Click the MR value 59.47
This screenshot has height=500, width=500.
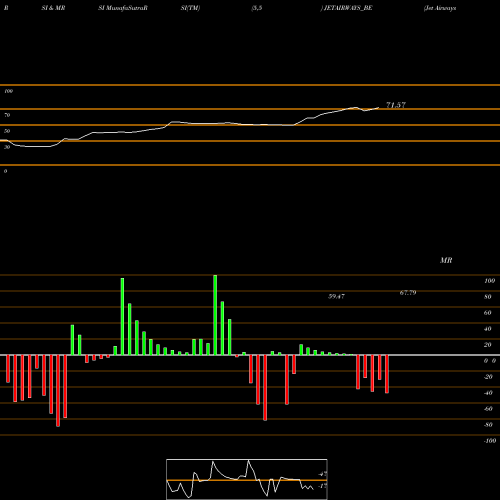(x=336, y=296)
